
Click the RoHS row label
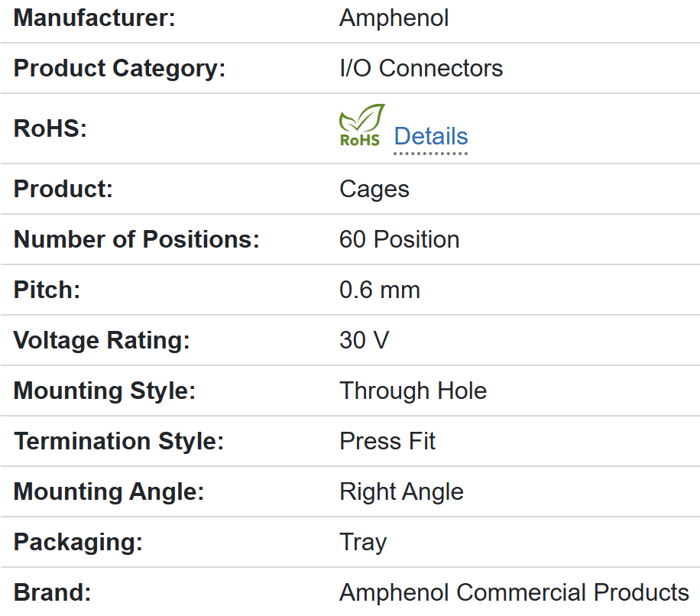[50, 128]
